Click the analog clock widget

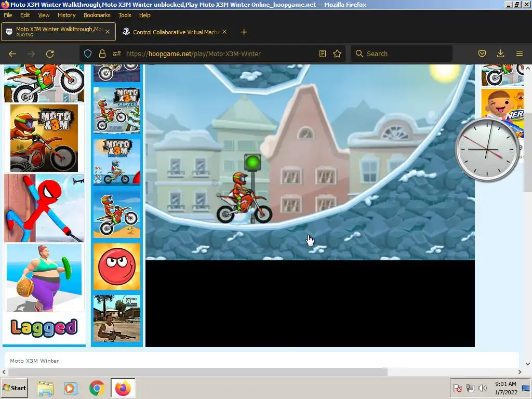click(x=487, y=150)
